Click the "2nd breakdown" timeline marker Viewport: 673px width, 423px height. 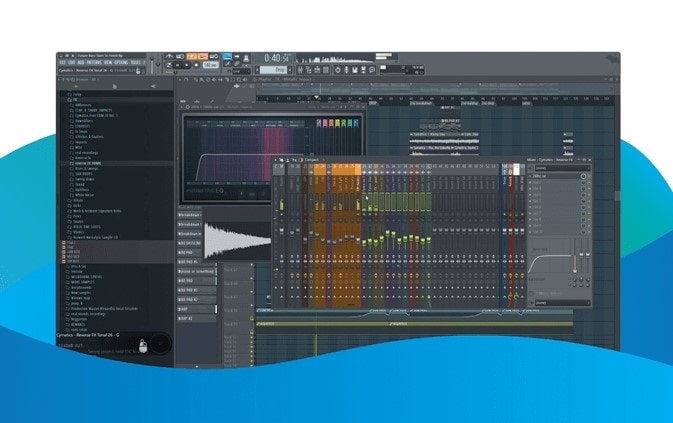click(421, 103)
